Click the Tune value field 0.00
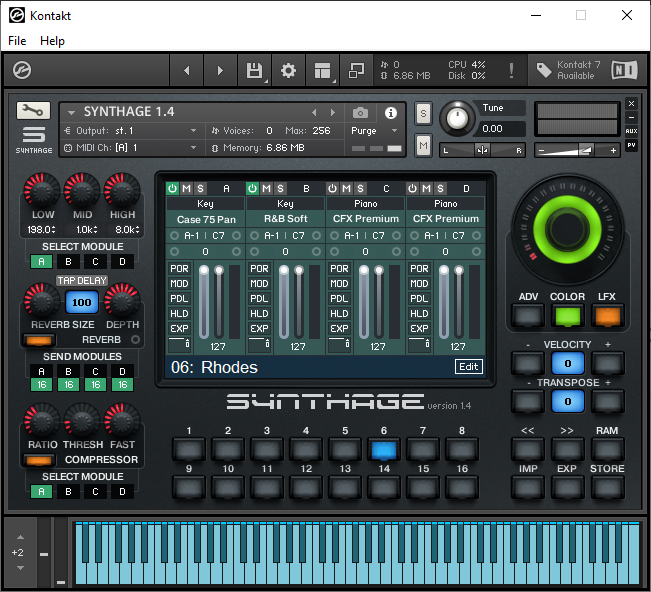 502,129
